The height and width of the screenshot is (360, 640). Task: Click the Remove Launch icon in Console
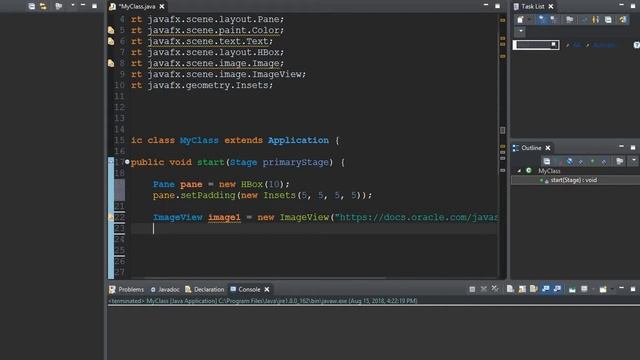(x=484, y=289)
